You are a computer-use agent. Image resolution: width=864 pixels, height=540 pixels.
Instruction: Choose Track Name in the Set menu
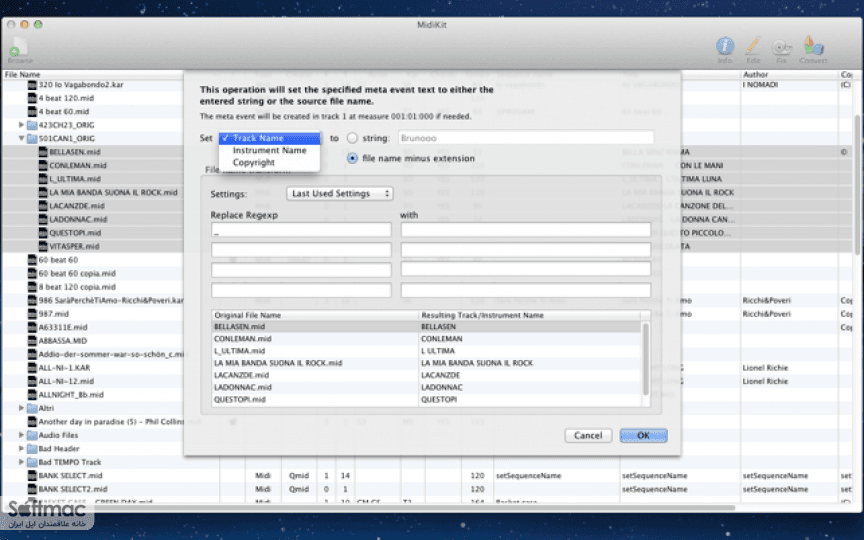(x=269, y=138)
